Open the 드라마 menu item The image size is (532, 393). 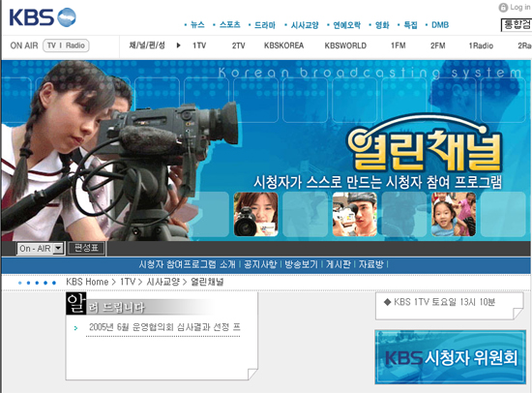pyautogui.click(x=265, y=25)
